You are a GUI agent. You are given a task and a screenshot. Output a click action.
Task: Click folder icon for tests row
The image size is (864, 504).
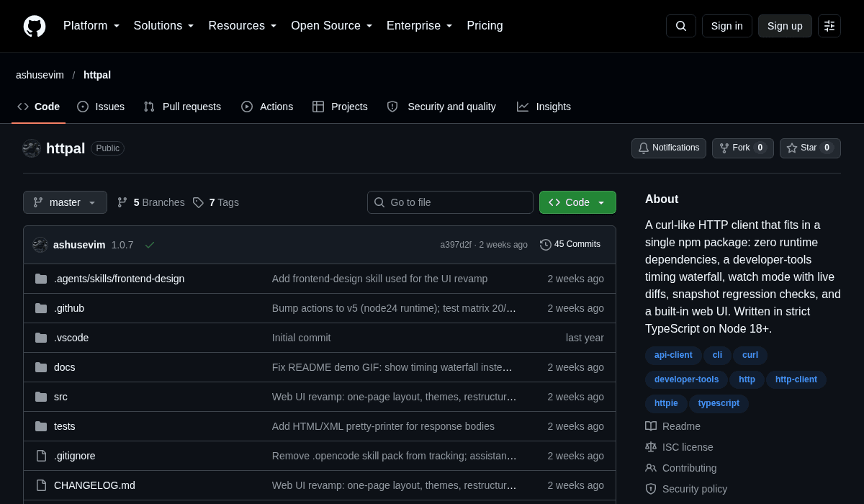(x=41, y=426)
